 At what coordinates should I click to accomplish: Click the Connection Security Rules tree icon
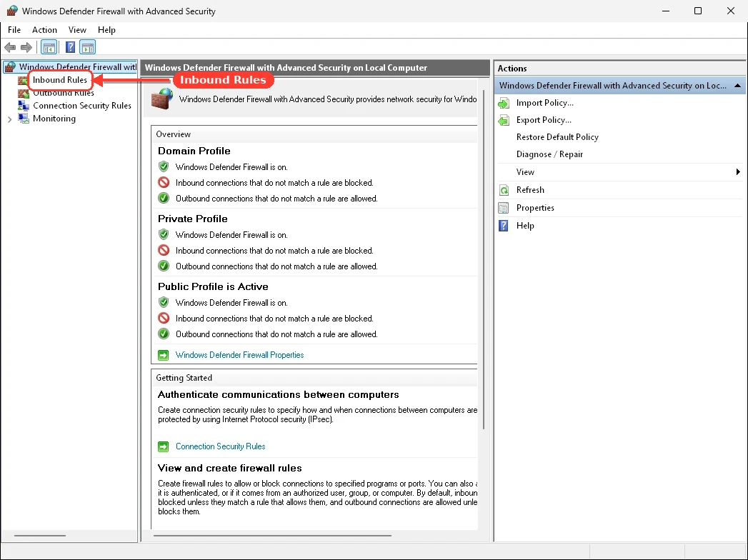coord(24,106)
